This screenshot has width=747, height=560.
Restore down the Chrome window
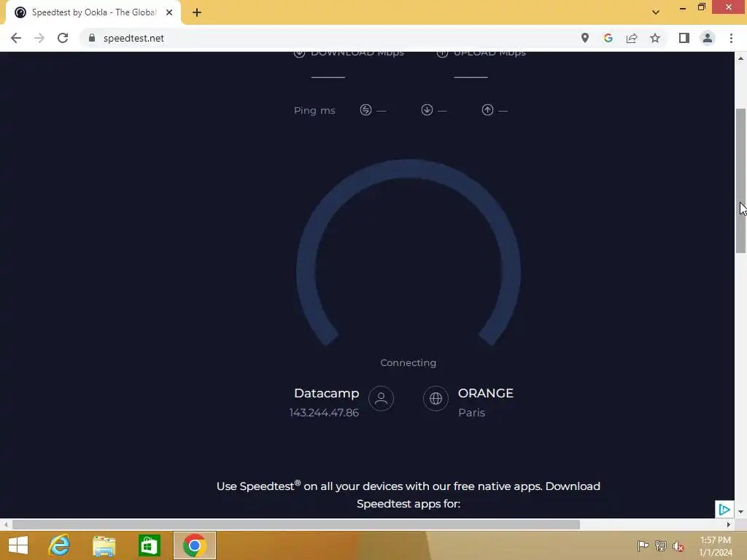pyautogui.click(x=701, y=7)
